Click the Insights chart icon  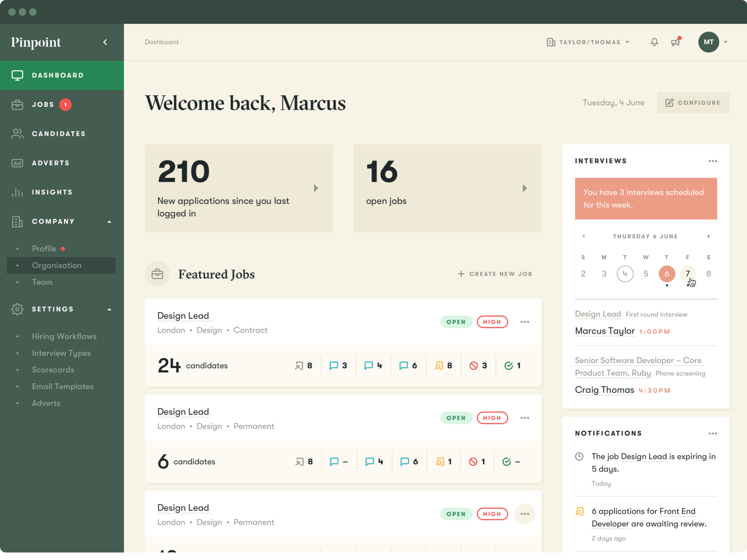pyautogui.click(x=17, y=192)
